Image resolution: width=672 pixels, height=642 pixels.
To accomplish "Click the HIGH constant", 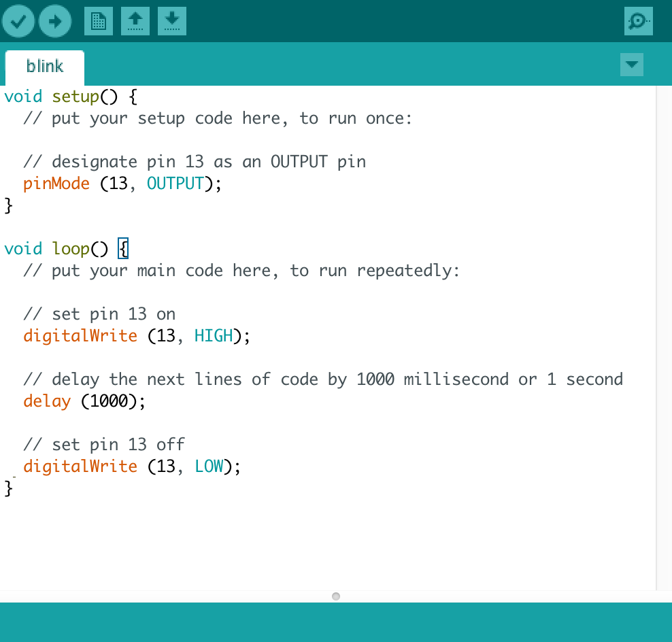I will (214, 335).
